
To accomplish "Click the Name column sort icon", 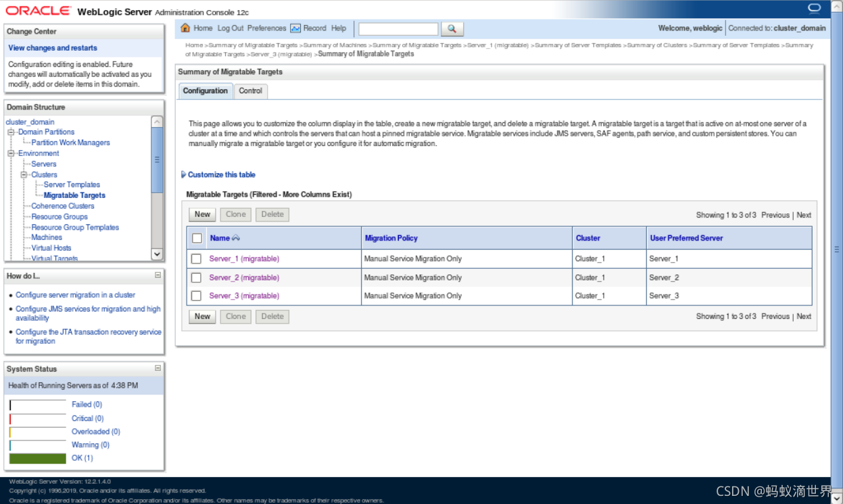I will [x=236, y=238].
